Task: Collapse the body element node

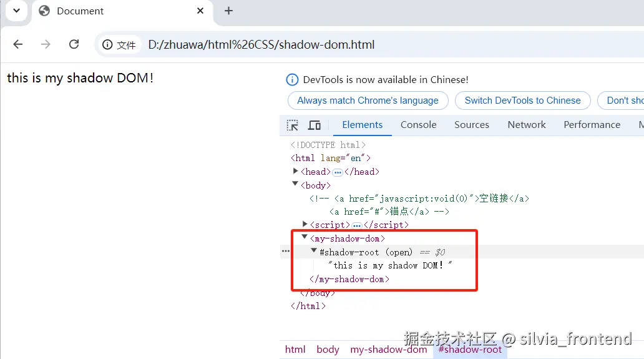Action: [x=295, y=184]
